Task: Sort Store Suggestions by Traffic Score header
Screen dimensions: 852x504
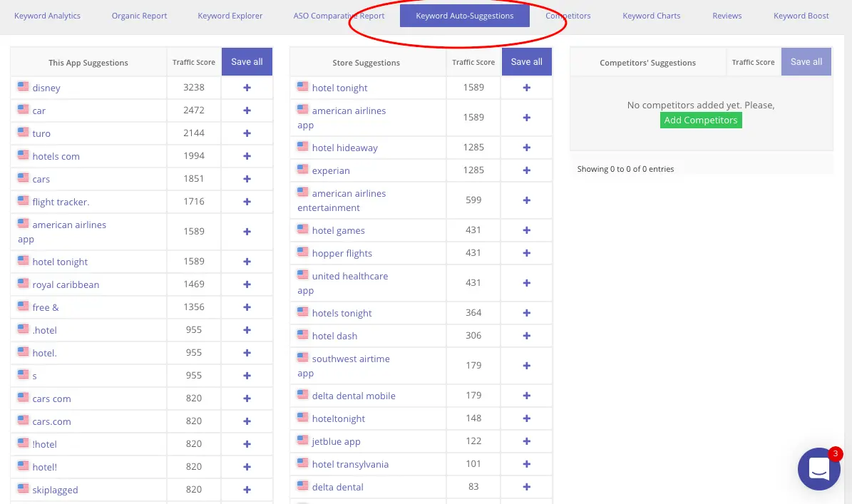Action: (x=473, y=62)
